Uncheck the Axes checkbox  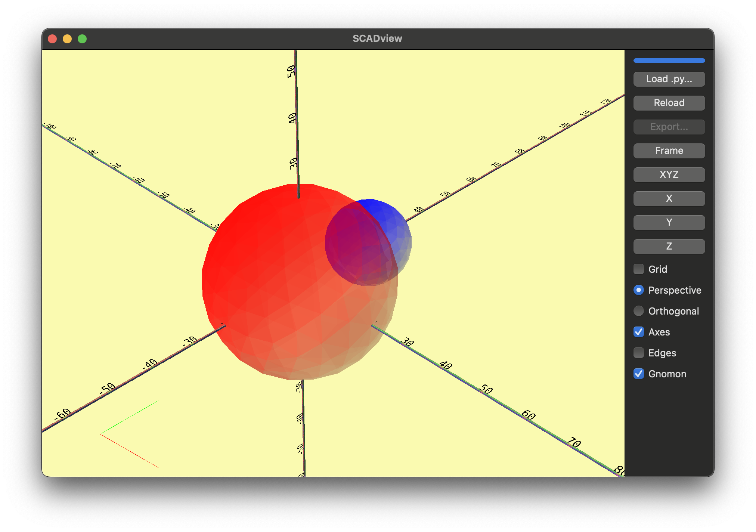(639, 332)
